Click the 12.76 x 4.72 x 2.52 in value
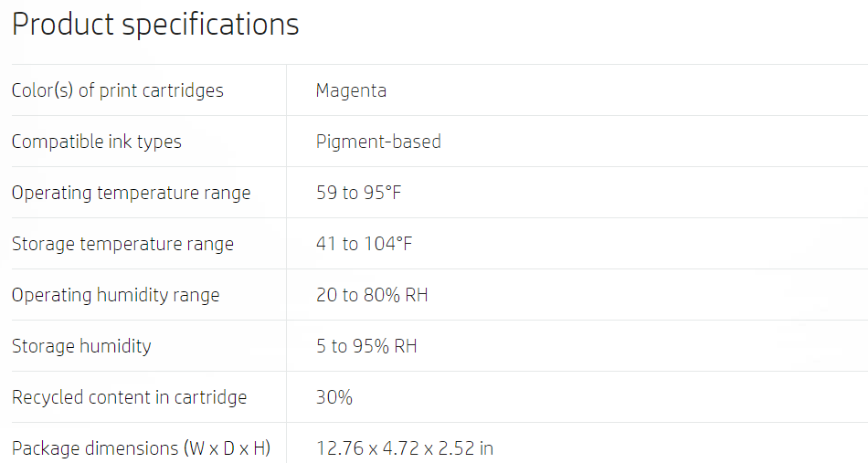The image size is (868, 463). (405, 448)
